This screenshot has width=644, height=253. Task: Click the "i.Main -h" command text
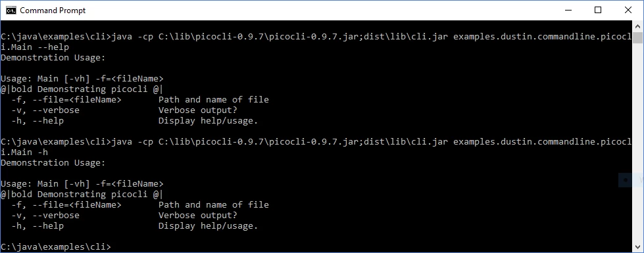27,152
